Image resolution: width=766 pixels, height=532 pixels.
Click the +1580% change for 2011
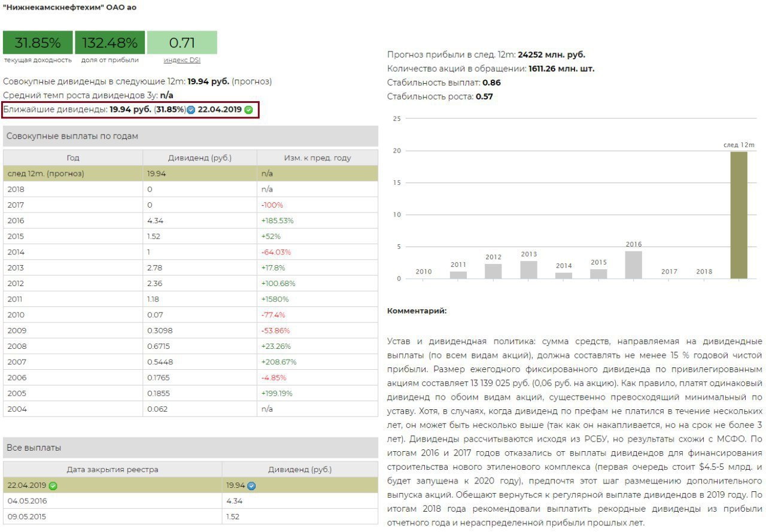pos(275,299)
